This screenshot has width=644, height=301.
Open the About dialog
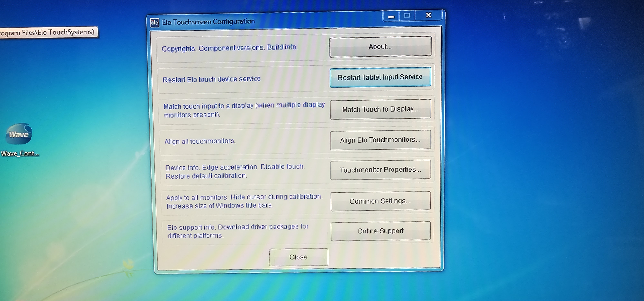(x=380, y=47)
